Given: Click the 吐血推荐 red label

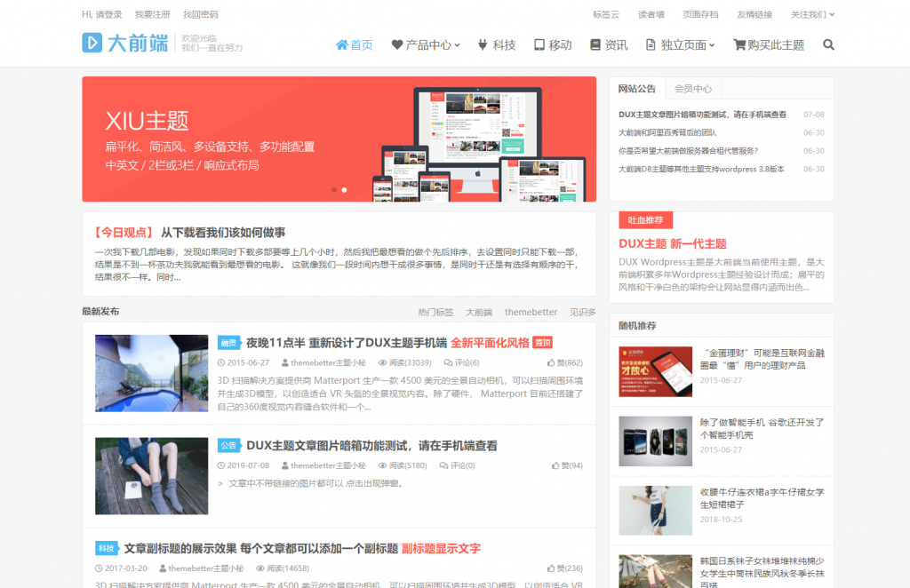Looking at the screenshot, I should tap(645, 220).
